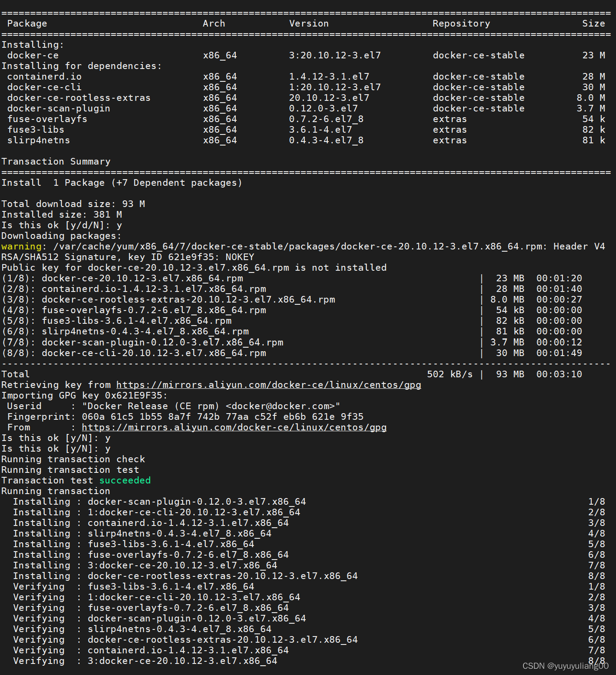Click "Installing : containerd.io-1.4.12-3.1.el7.x86_64" line
The width and height of the screenshot is (616, 675).
(309, 523)
